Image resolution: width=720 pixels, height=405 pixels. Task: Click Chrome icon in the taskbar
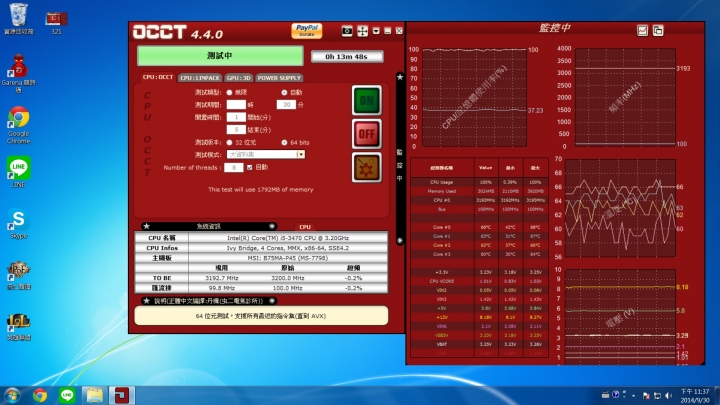tap(40, 395)
